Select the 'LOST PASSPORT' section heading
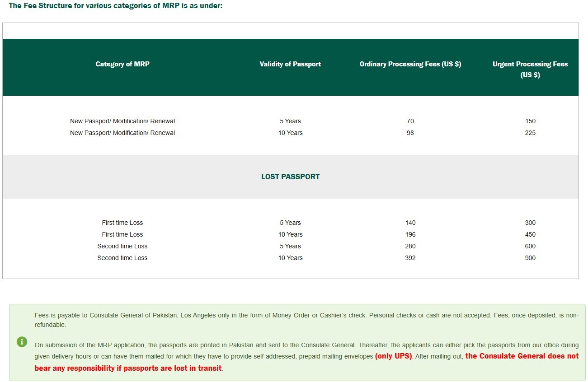 pos(290,177)
